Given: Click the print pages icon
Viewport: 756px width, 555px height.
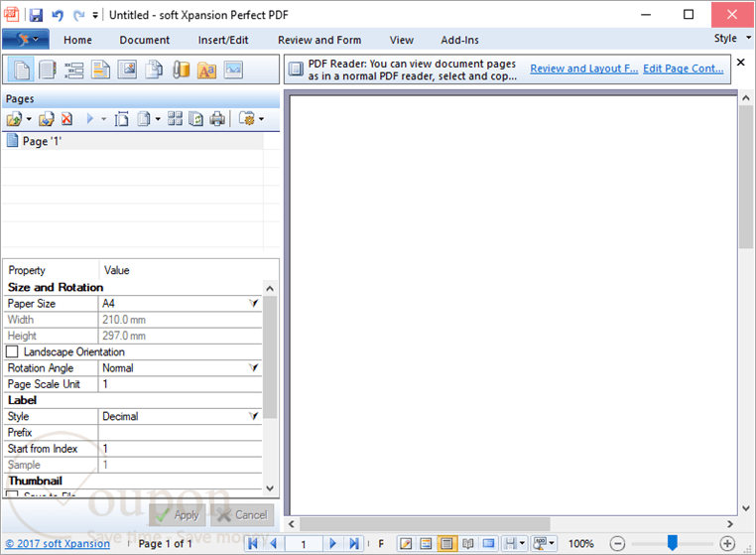Looking at the screenshot, I should [x=217, y=119].
